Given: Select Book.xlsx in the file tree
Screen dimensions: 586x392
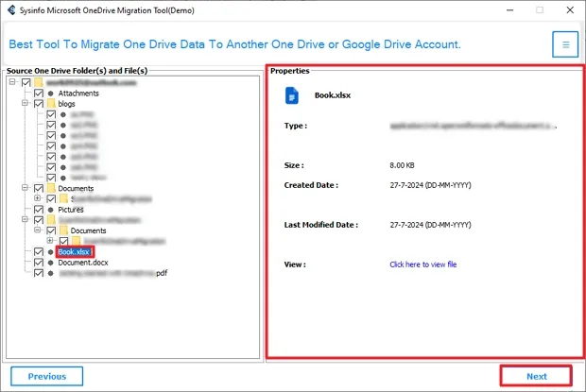Looking at the screenshot, I should pos(75,252).
